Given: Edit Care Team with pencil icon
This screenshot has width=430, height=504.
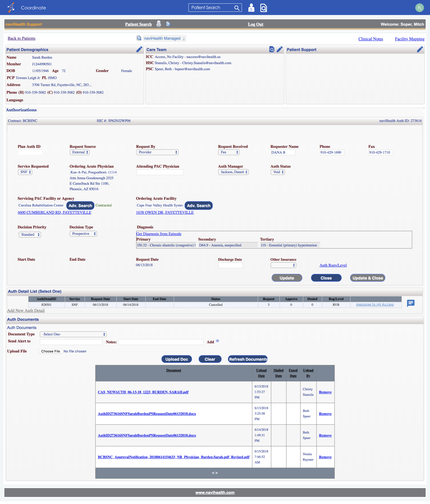Looking at the screenshot, I should pyautogui.click(x=279, y=49).
